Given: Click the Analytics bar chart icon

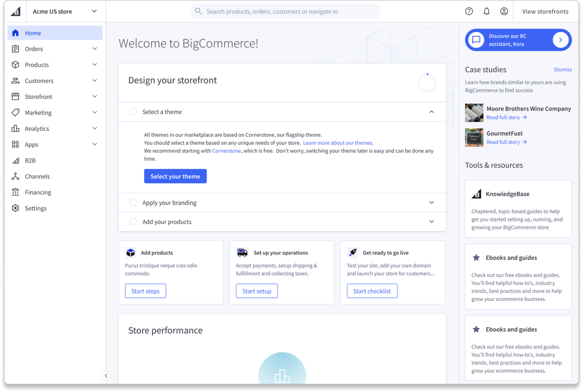Looking at the screenshot, I should tap(15, 128).
